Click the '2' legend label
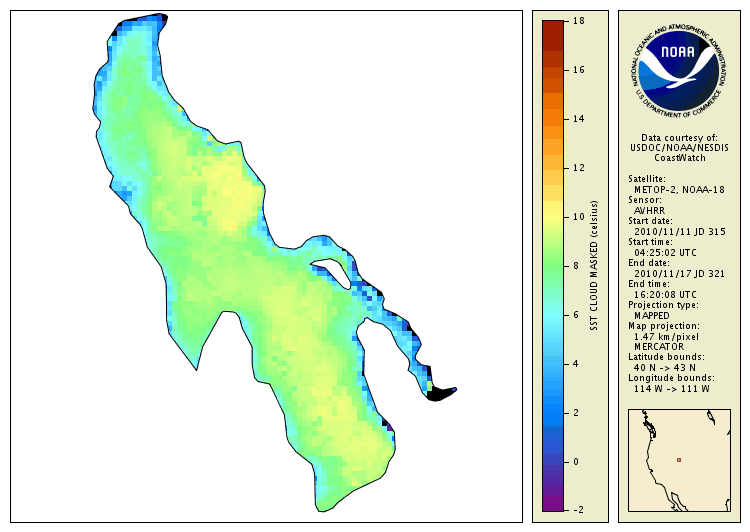Screen dimensions: 750x532 (576, 412)
